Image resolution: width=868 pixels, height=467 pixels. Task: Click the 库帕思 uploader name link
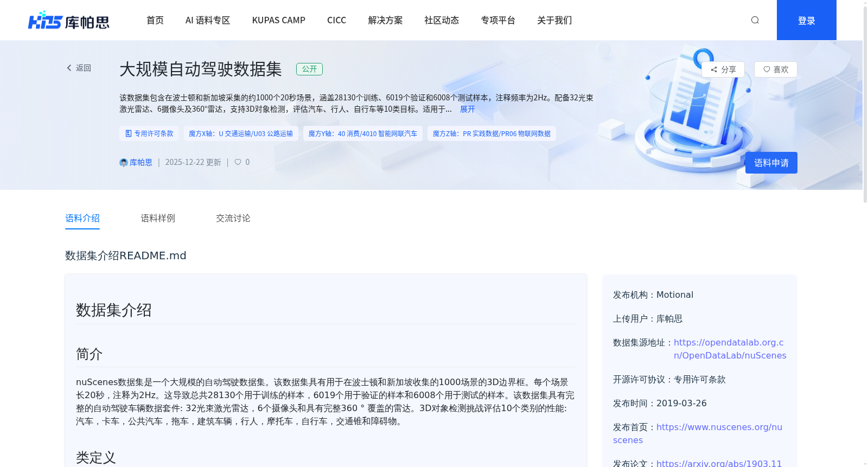pos(141,162)
